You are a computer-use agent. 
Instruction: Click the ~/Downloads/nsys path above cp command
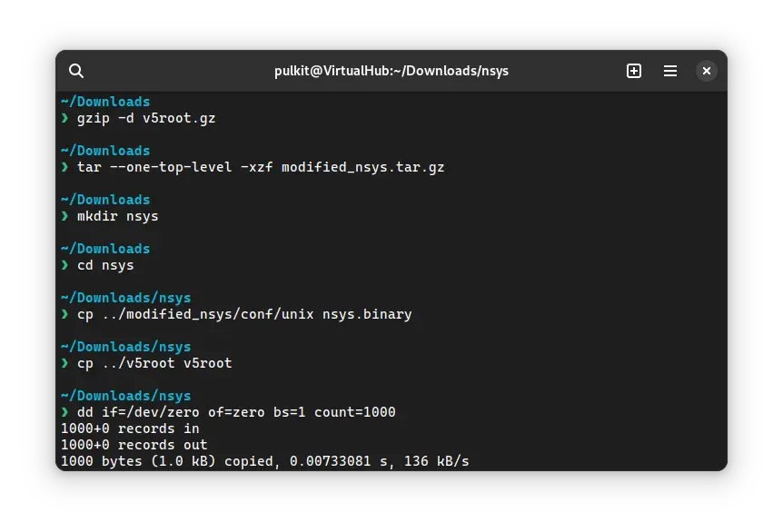(126, 297)
